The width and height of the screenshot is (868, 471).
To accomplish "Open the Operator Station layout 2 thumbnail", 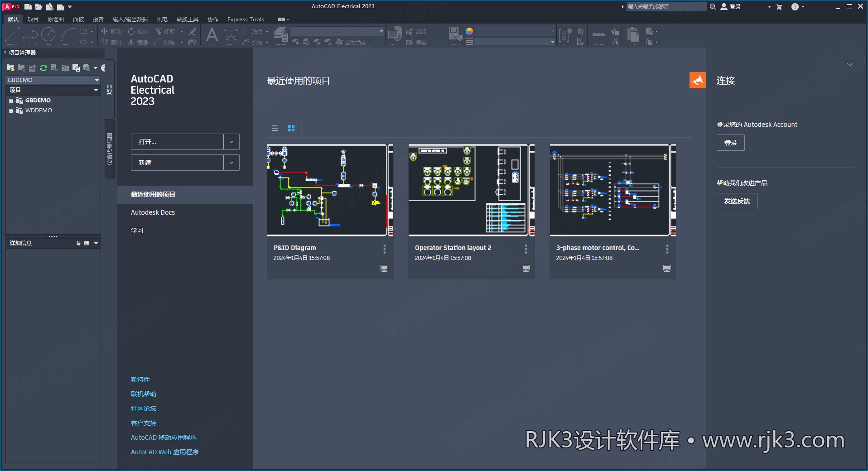I will pyautogui.click(x=471, y=190).
